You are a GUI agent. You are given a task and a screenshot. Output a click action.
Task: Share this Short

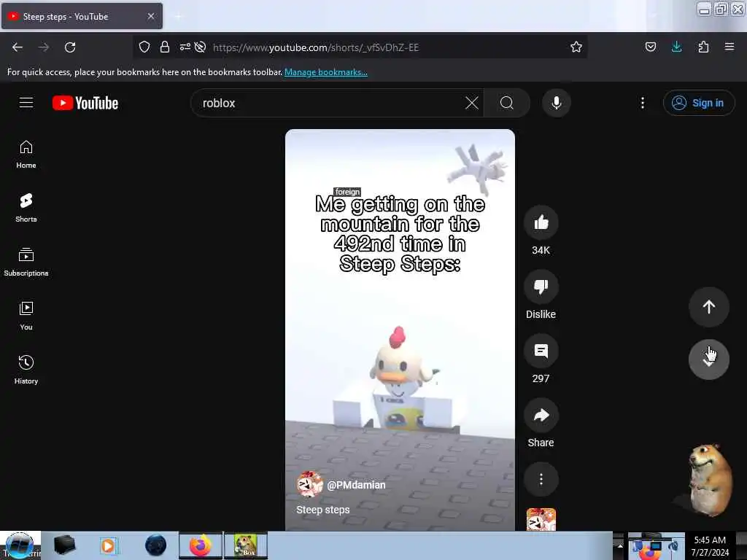click(x=541, y=415)
